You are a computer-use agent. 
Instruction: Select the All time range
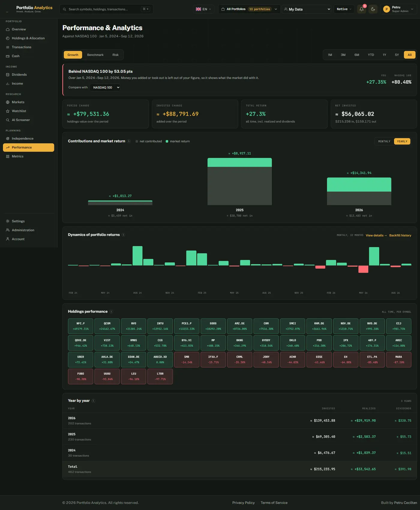coord(409,55)
